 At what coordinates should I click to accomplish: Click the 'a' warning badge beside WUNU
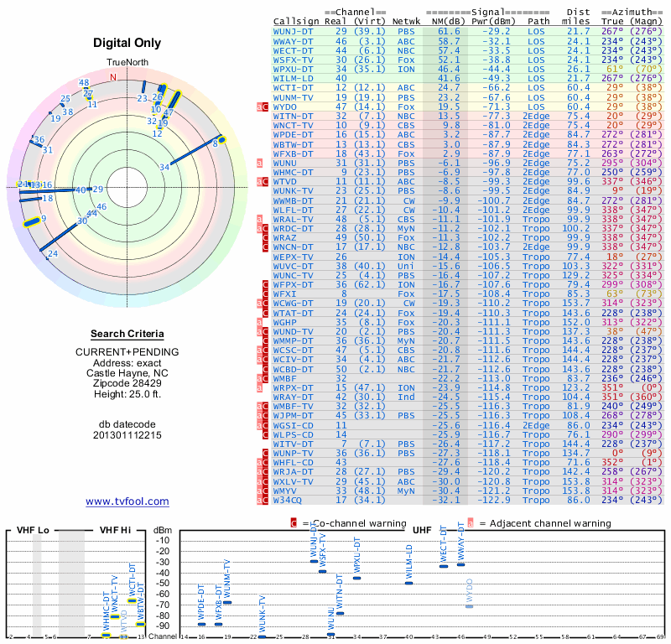[x=259, y=163]
